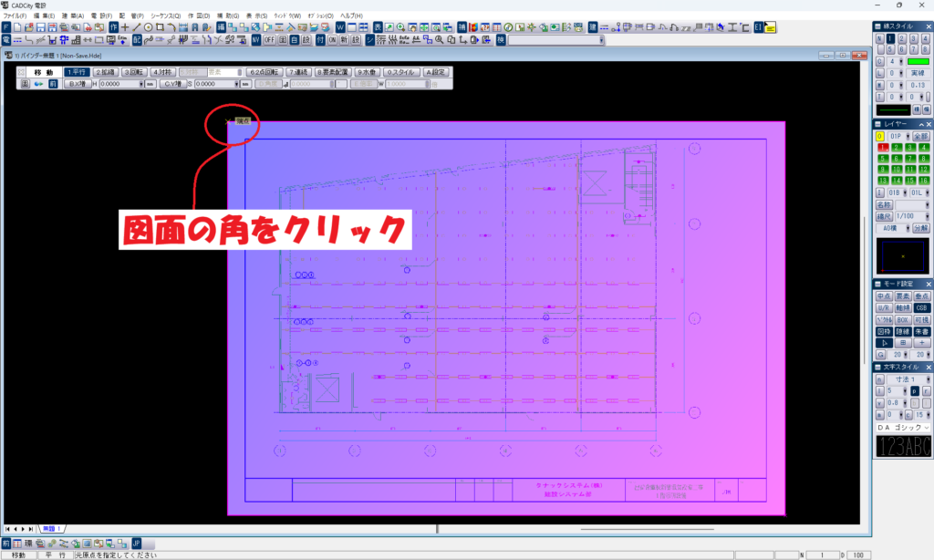Viewport: 934px width, 560px height.
Task: Open the 作図(D) menu
Action: (x=199, y=16)
